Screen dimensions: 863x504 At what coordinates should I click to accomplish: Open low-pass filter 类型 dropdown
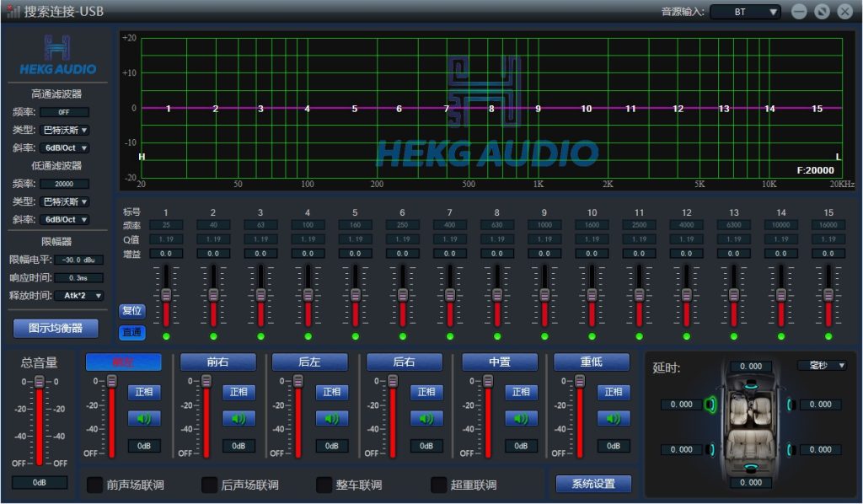(64, 202)
